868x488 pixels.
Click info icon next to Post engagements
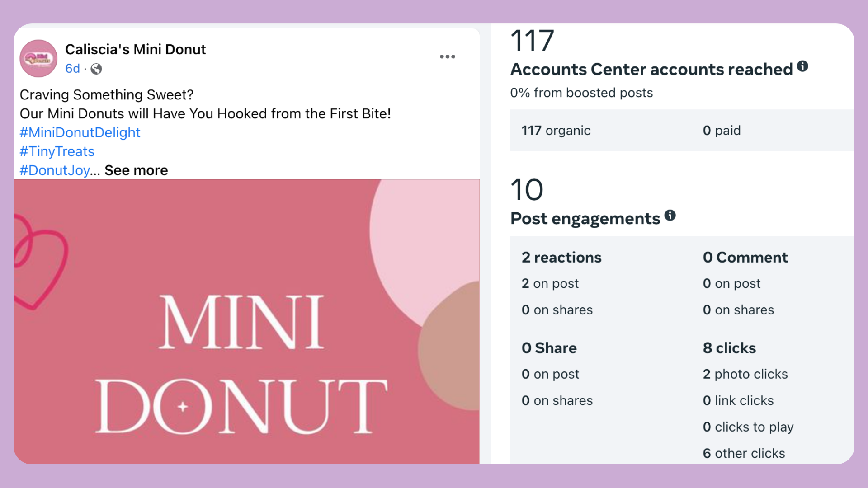670,216
